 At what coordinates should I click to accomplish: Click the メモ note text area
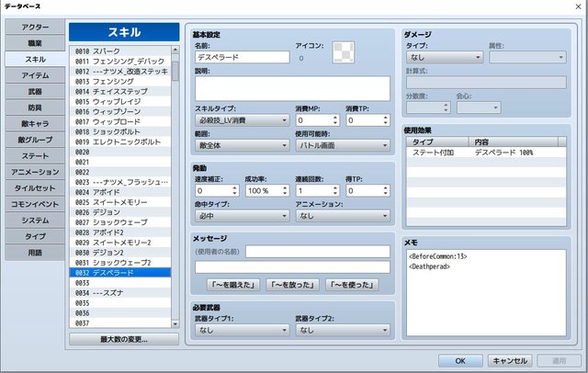coord(486,293)
